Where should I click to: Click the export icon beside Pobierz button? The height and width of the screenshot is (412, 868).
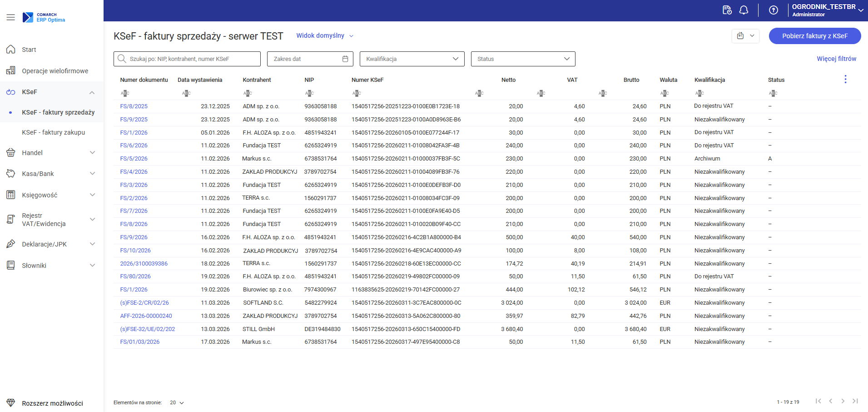(740, 36)
